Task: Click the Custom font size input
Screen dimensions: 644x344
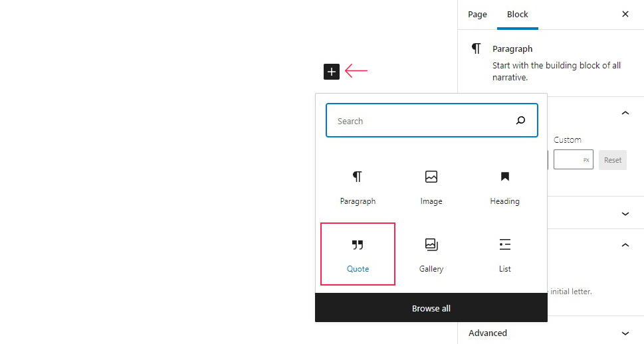Action: click(568, 160)
